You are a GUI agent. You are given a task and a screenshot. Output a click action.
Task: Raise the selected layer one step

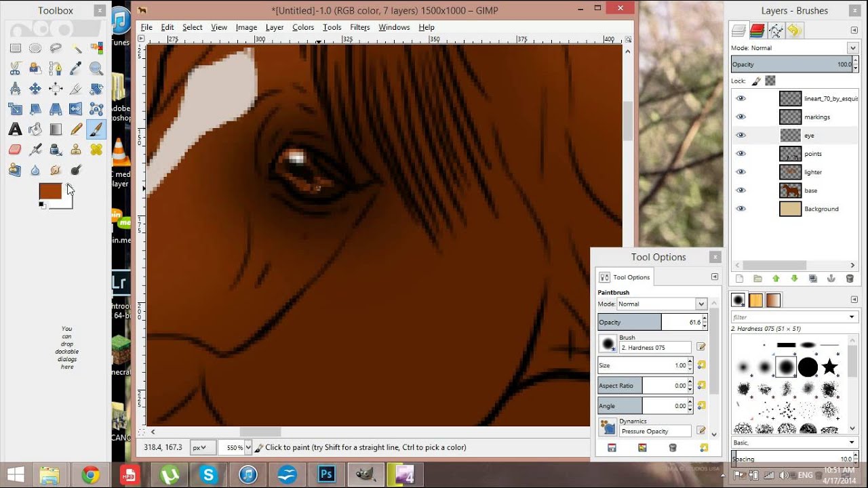click(x=776, y=279)
